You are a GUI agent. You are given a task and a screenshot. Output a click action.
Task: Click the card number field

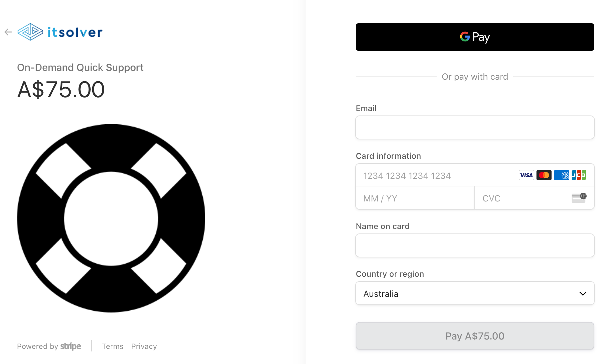point(424,176)
